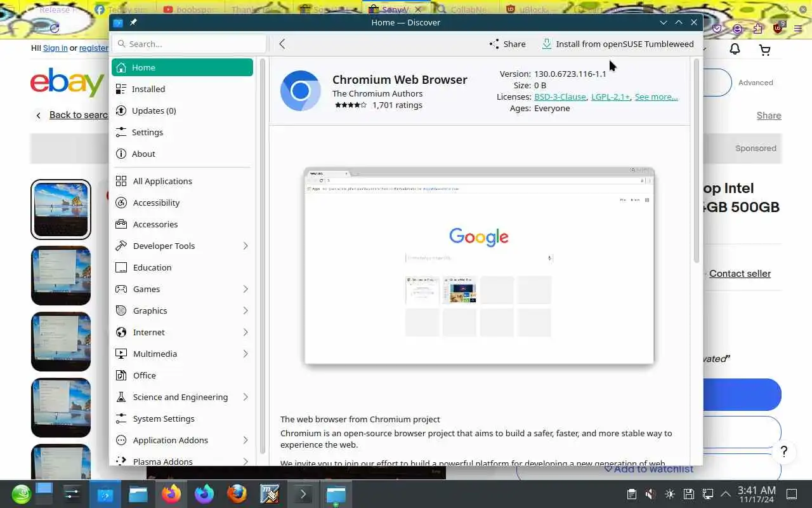812x508 pixels.
Task: Click the eBay logo
Action: pyautogui.click(x=67, y=83)
